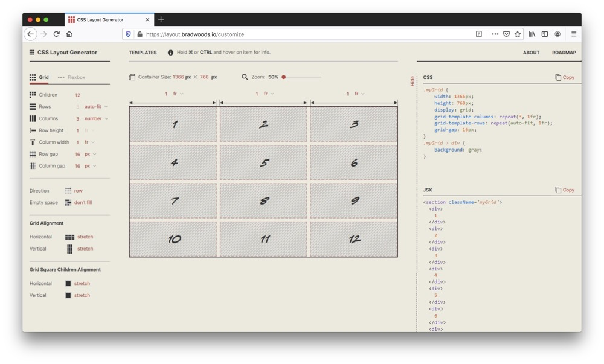The height and width of the screenshot is (364, 604).
Task: Open first column header fr dropdown
Action: click(x=178, y=94)
